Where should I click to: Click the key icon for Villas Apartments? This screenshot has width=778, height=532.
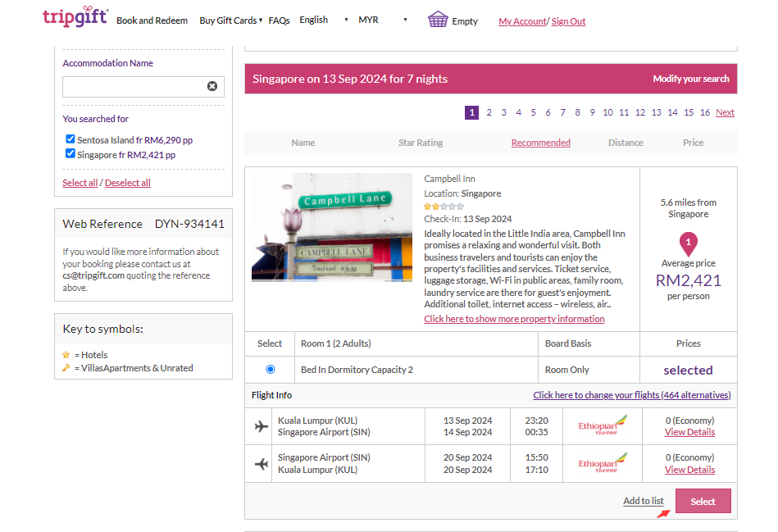tap(66, 368)
